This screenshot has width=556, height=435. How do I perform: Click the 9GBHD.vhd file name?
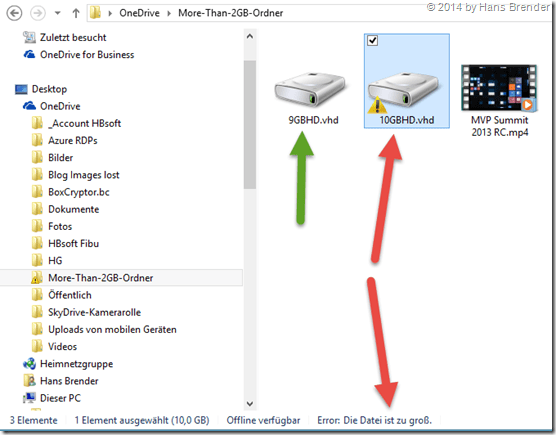pos(313,120)
